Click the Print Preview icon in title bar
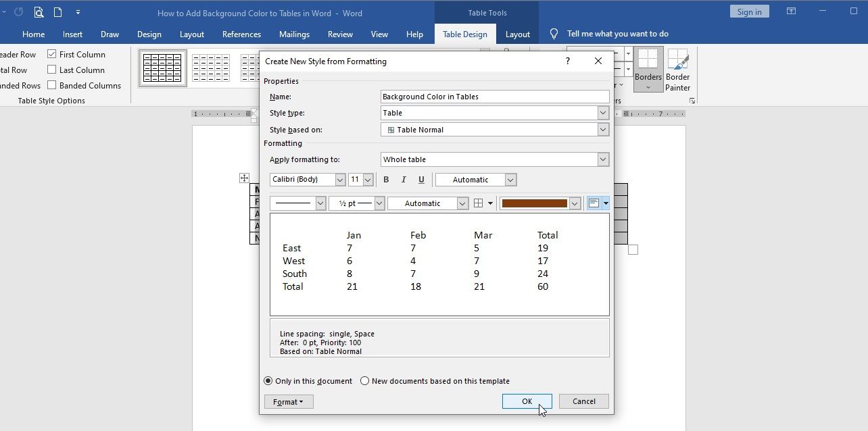This screenshot has height=431, width=868. 39,12
